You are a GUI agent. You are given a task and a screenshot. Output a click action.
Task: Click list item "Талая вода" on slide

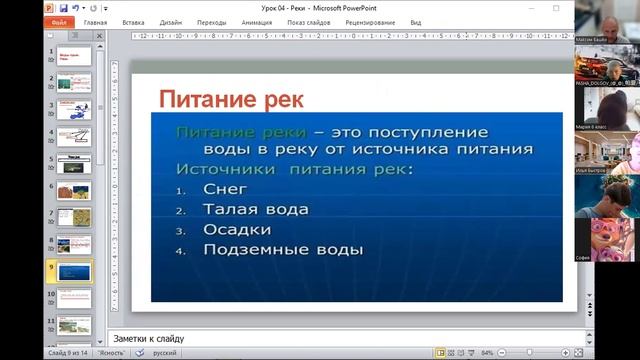tap(256, 209)
